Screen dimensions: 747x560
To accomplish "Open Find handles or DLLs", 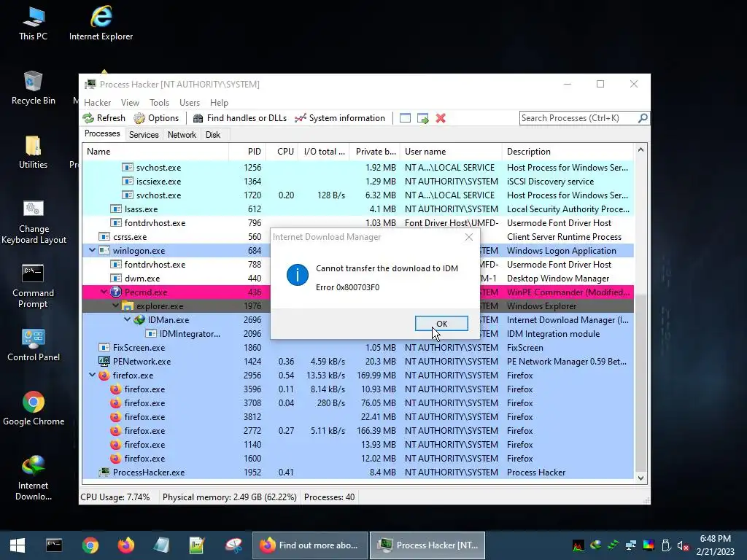I will click(239, 118).
